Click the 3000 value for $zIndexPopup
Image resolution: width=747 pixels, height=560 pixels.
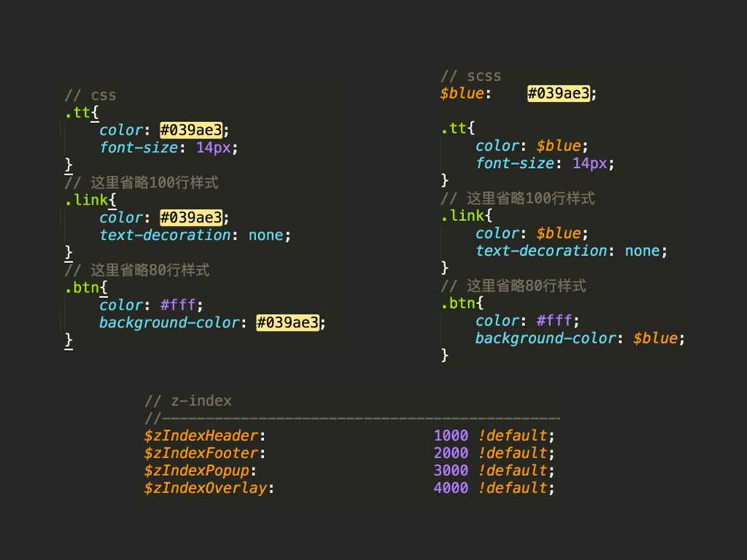click(x=451, y=471)
